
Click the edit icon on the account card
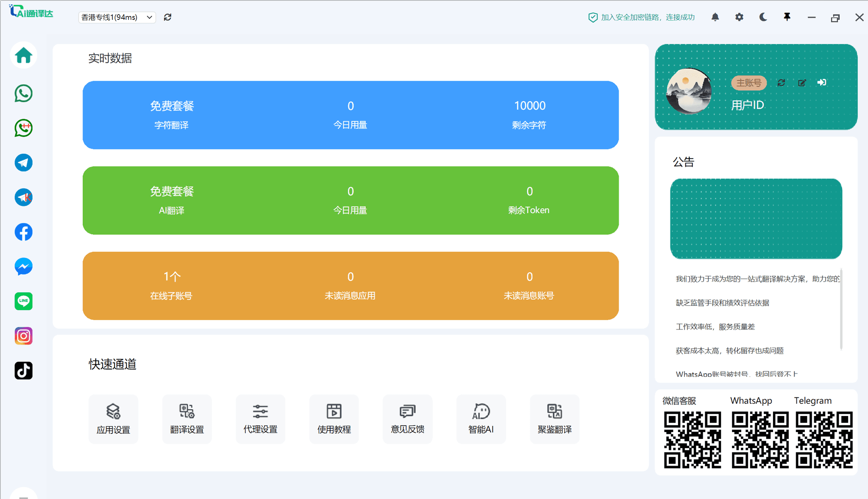802,83
